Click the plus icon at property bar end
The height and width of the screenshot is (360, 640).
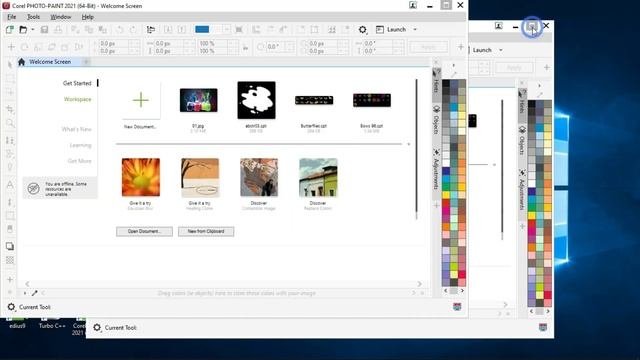point(460,47)
